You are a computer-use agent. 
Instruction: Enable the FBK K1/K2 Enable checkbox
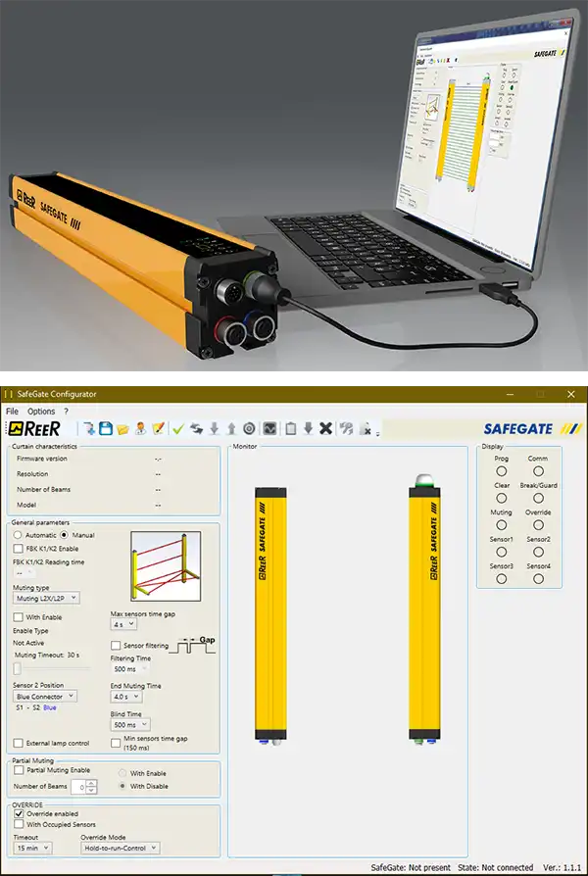(x=19, y=549)
